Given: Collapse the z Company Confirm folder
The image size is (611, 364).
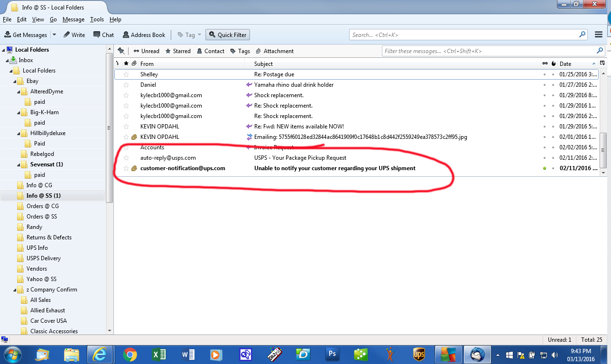Looking at the screenshot, I should pyautogui.click(x=15, y=290).
